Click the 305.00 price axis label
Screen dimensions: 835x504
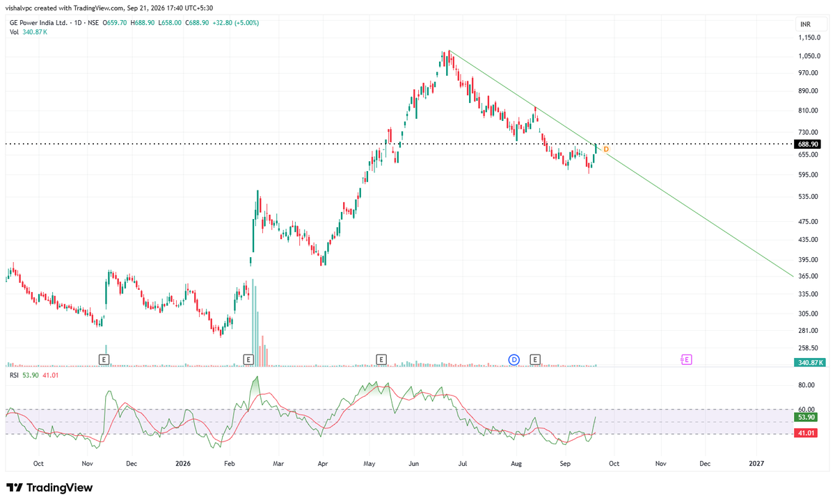coord(809,314)
